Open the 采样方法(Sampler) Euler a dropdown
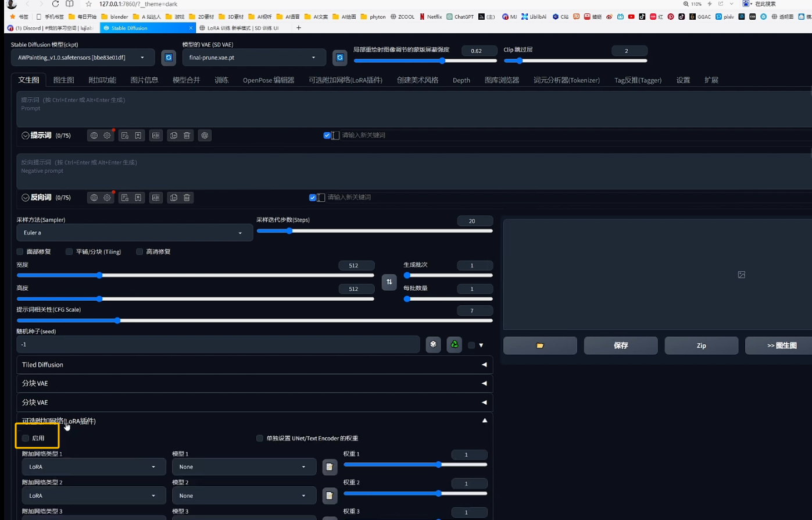The width and height of the screenshot is (812, 520). pos(134,233)
